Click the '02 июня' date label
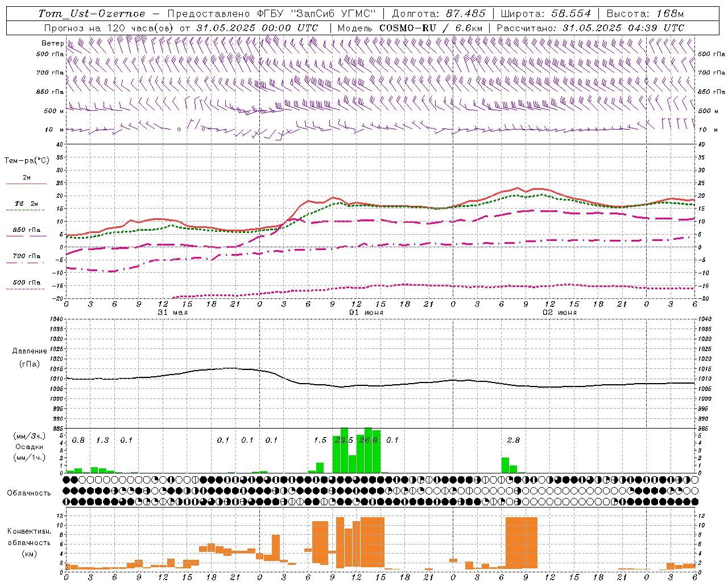The height and width of the screenshot is (582, 728). coord(560,313)
